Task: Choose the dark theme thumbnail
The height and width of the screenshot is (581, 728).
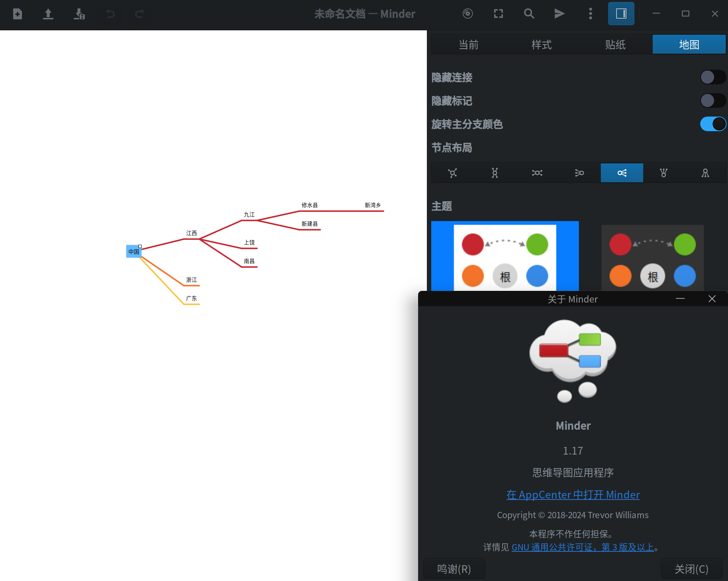Action: coord(653,257)
